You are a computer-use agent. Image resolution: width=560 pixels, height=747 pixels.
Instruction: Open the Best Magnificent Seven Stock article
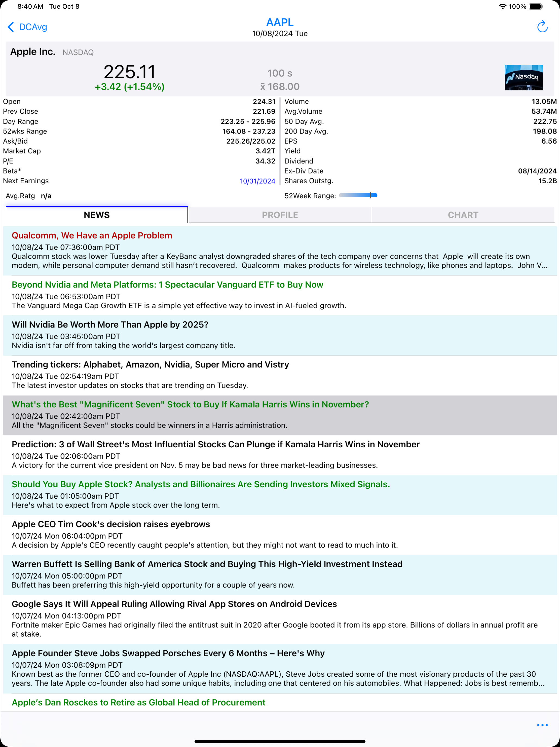click(x=280, y=415)
